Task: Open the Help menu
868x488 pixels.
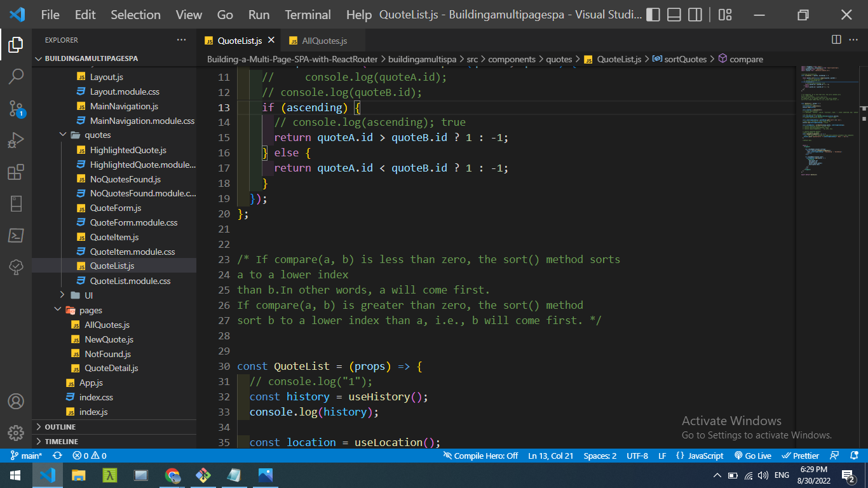Action: click(x=359, y=15)
